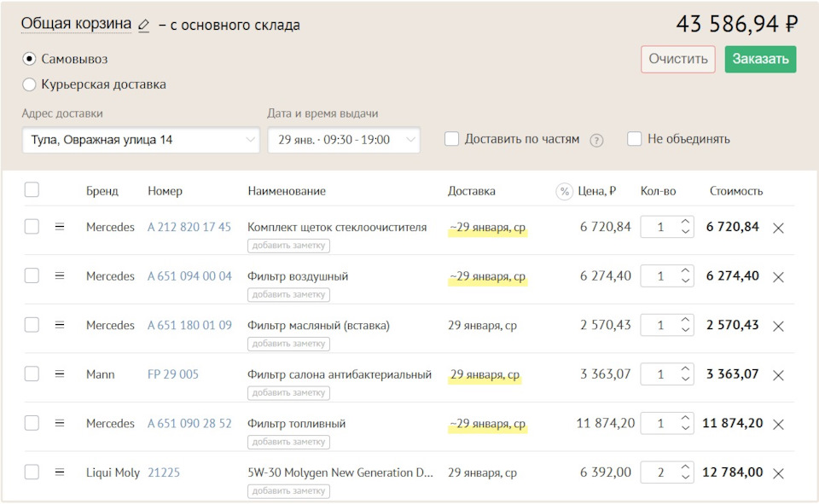
Task: Click the percent discount icon in table header
Action: point(564,191)
